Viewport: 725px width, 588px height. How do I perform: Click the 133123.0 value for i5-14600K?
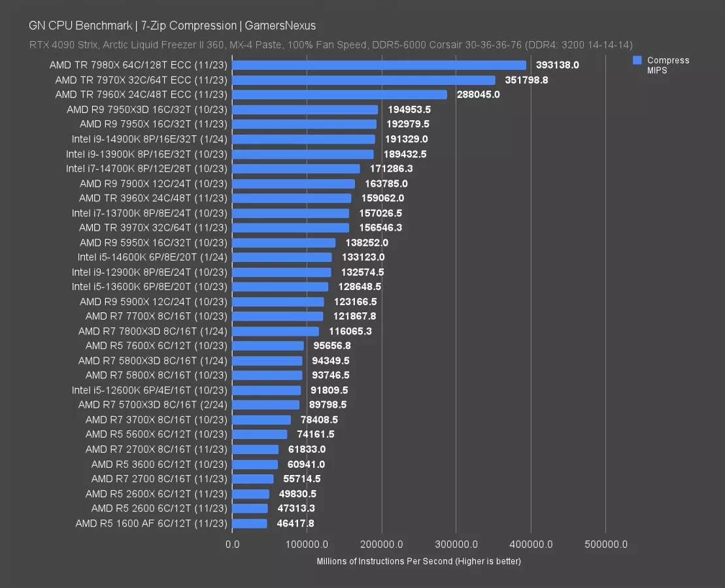pos(363,257)
